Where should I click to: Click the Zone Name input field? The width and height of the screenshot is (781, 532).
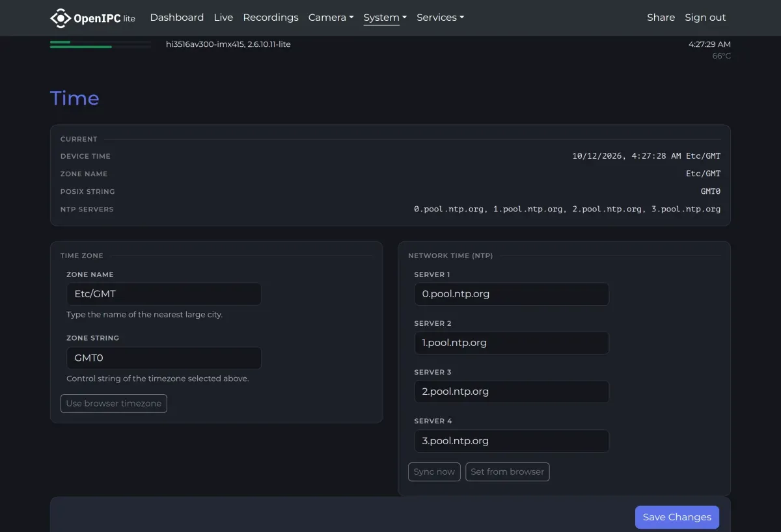click(x=164, y=294)
